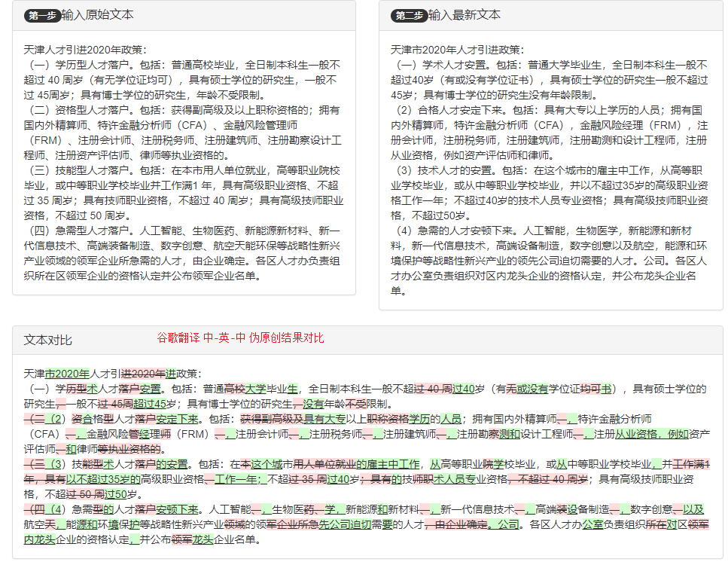Click the green inserted text 先公司迫切
Screen dimensions: 728x562
pos(346,524)
